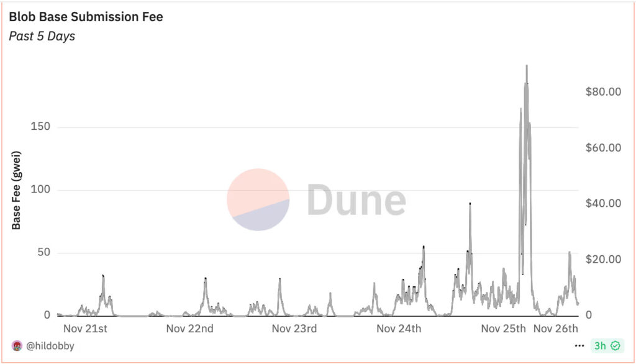Click the 3h last-updated badge
The height and width of the screenshot is (364, 636).
[600, 346]
